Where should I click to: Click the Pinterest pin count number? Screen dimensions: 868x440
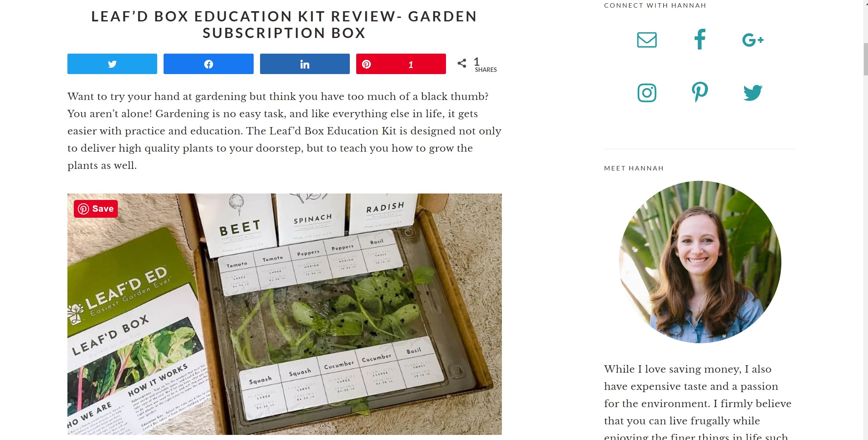click(411, 65)
